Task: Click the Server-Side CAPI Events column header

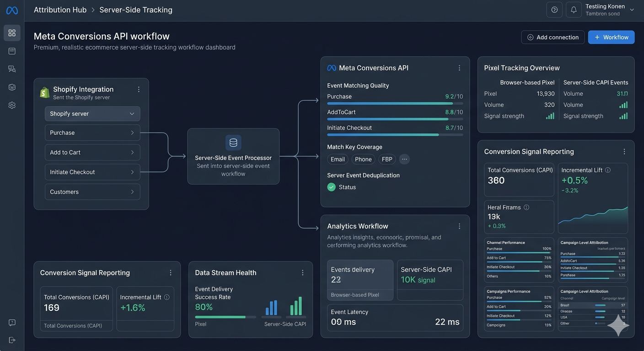Action: 596,82
